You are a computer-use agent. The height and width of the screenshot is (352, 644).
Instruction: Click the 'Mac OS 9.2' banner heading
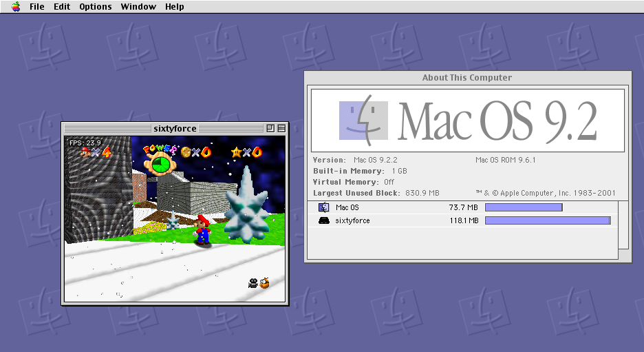click(497, 121)
